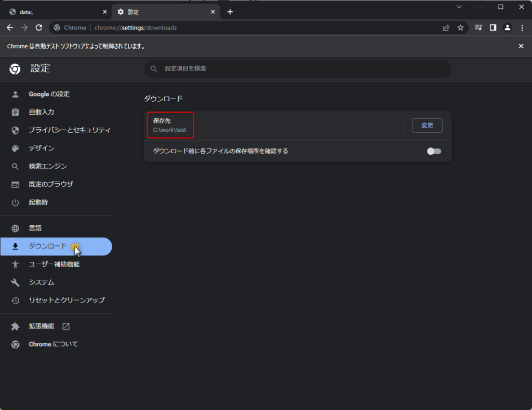The height and width of the screenshot is (410, 532).
Task: Click the puzzle piece extensions icon
Action: click(15, 326)
